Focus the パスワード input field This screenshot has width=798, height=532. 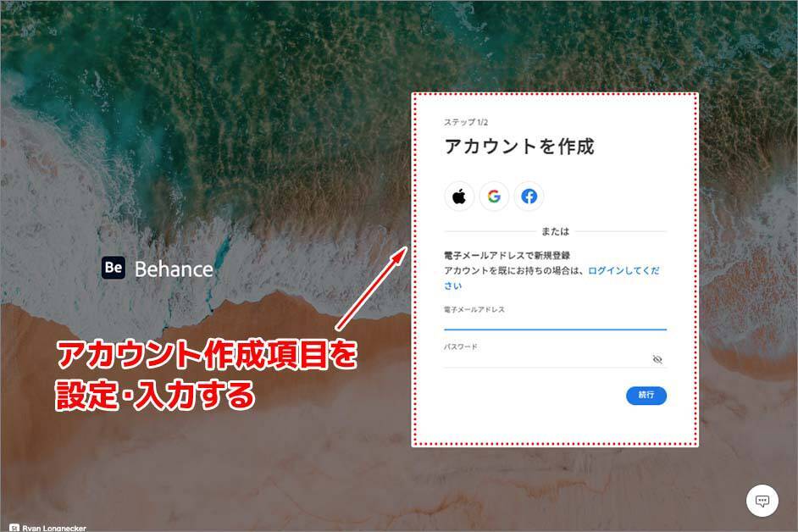coord(547,359)
